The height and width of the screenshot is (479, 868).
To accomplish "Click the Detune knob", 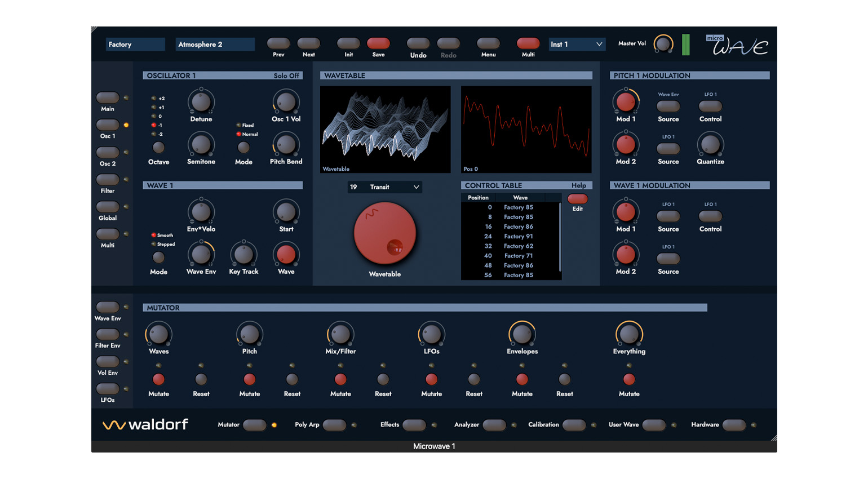I will (x=201, y=102).
